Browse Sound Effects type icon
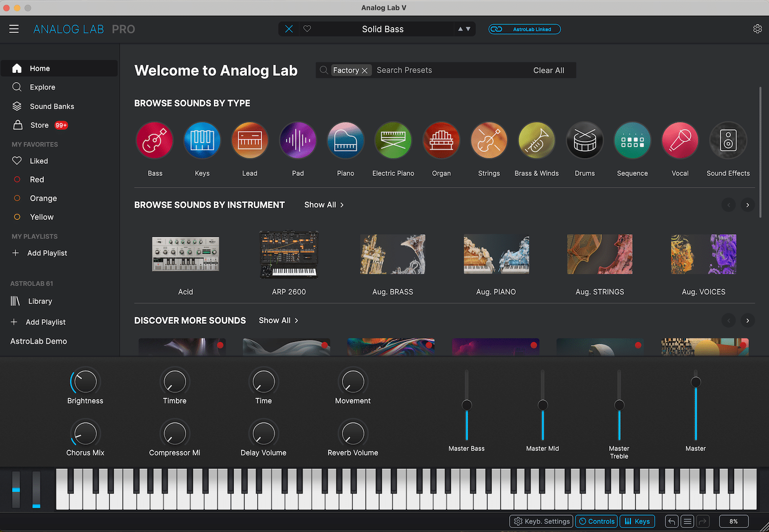The height and width of the screenshot is (532, 769). [x=728, y=140]
